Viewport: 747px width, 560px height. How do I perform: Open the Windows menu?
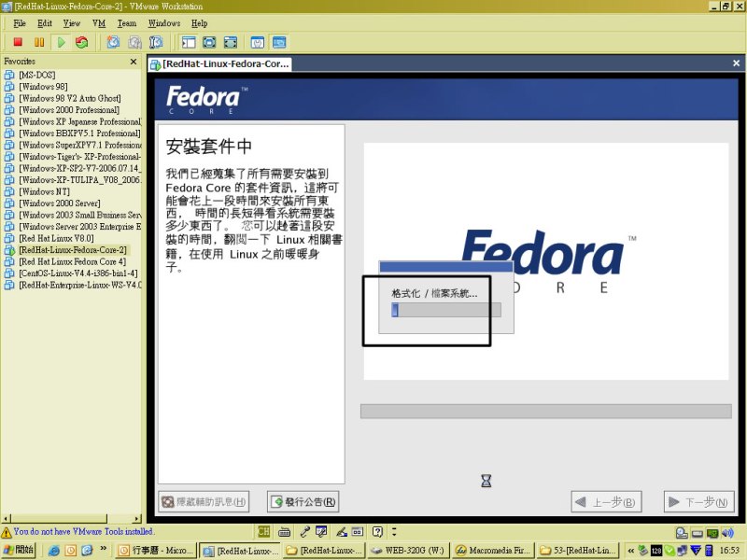click(x=164, y=23)
